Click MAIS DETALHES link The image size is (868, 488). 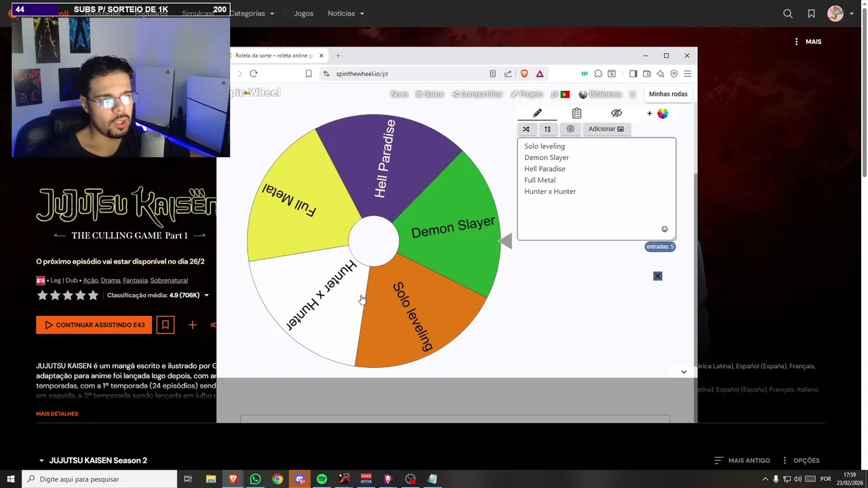[57, 413]
